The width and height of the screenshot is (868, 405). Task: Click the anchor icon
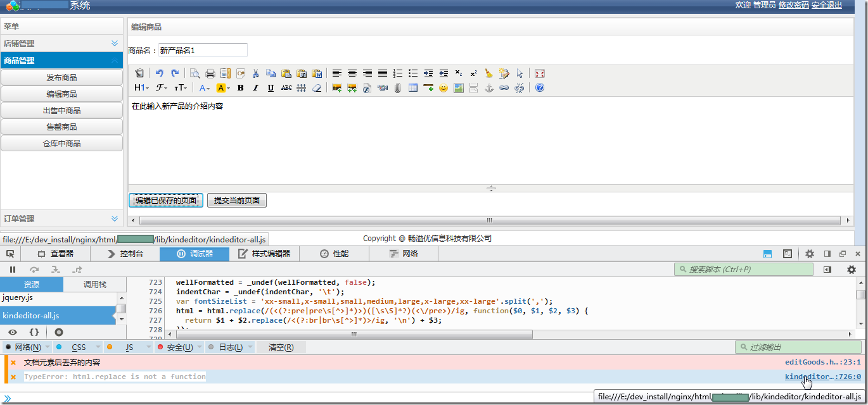[x=488, y=88]
